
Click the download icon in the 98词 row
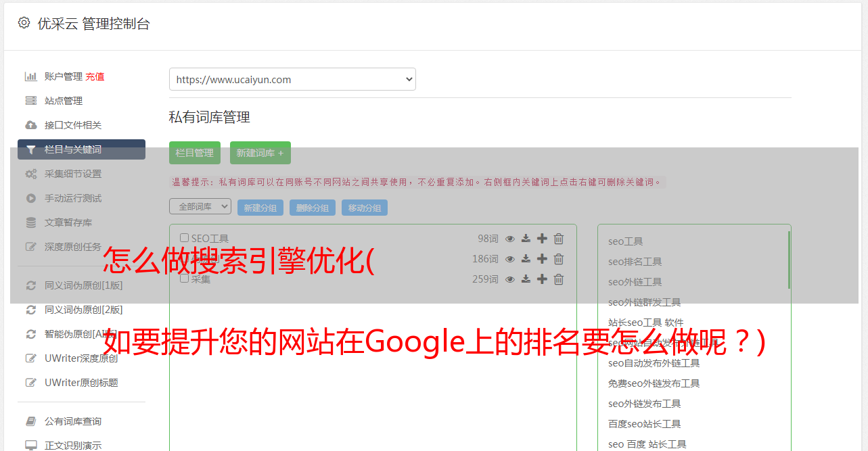pyautogui.click(x=526, y=239)
